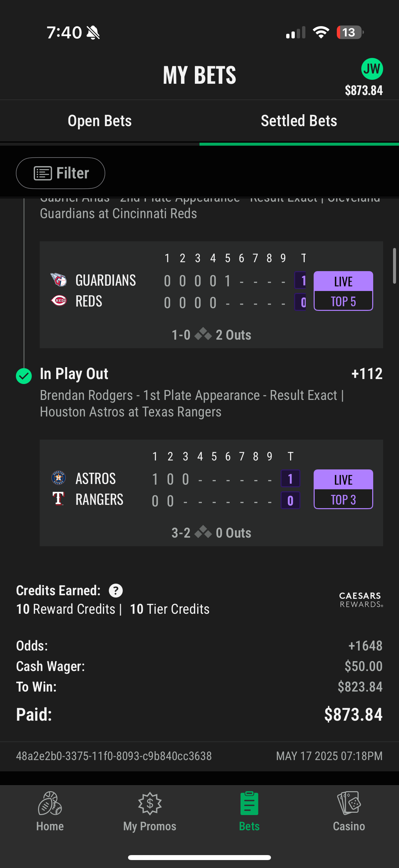This screenshot has width=399, height=868.
Task: Switch to the Open Bets tab
Action: (x=100, y=121)
